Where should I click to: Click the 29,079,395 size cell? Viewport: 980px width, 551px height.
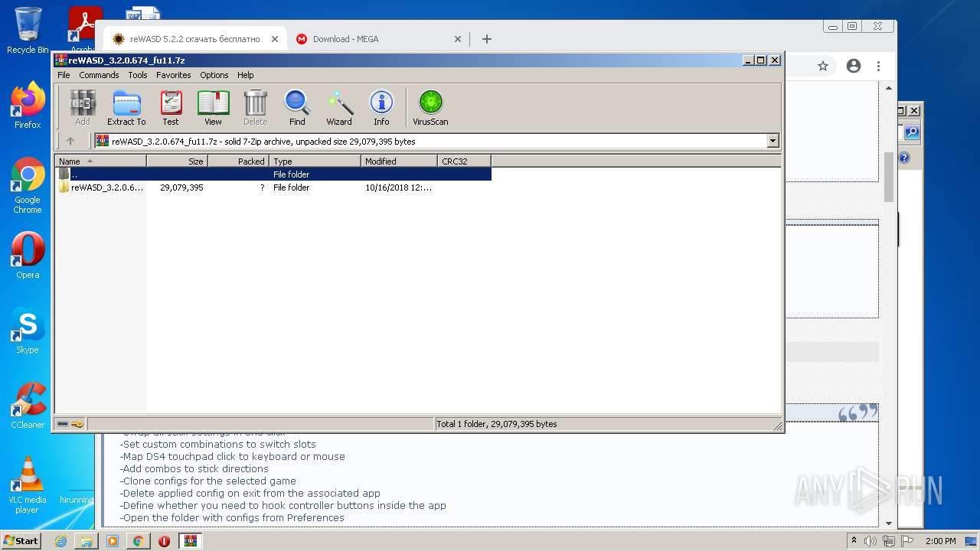pyautogui.click(x=181, y=187)
